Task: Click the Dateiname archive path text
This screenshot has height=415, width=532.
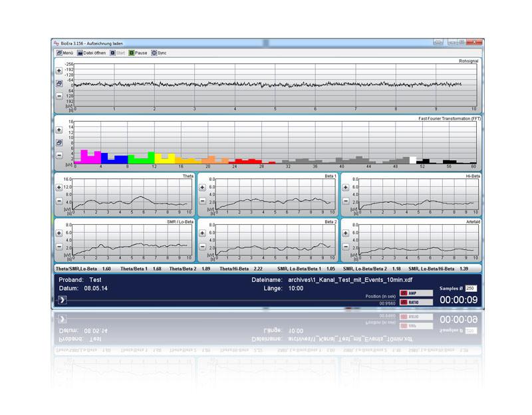Action: [350, 280]
